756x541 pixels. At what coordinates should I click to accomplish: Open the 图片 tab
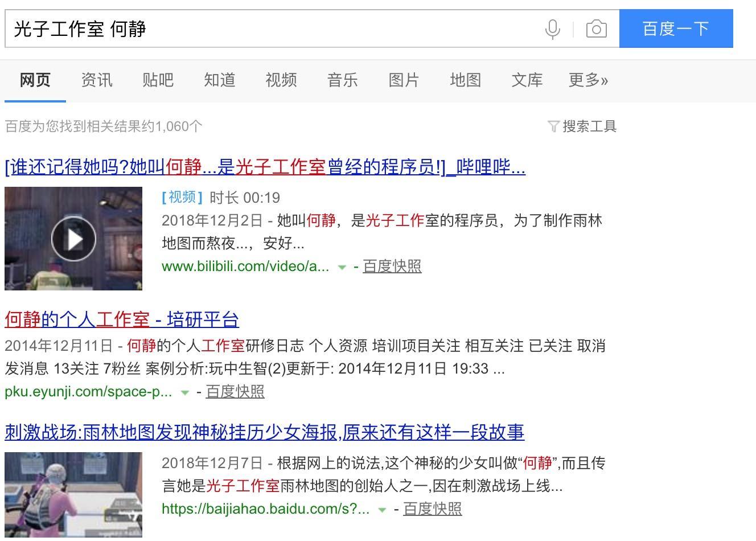pos(404,80)
